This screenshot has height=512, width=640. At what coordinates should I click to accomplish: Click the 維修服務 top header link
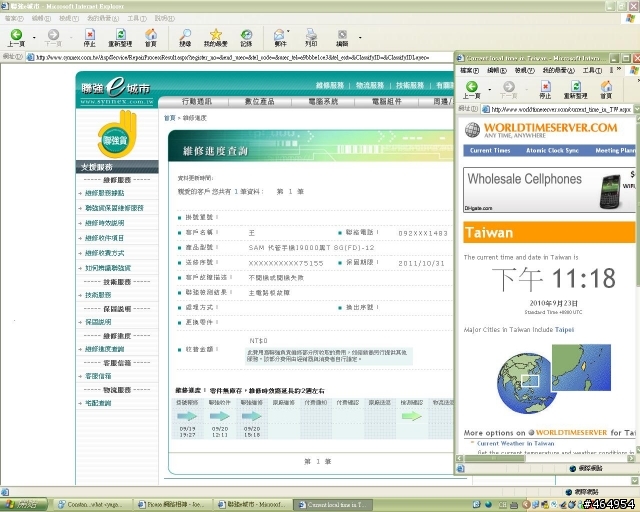click(x=330, y=85)
